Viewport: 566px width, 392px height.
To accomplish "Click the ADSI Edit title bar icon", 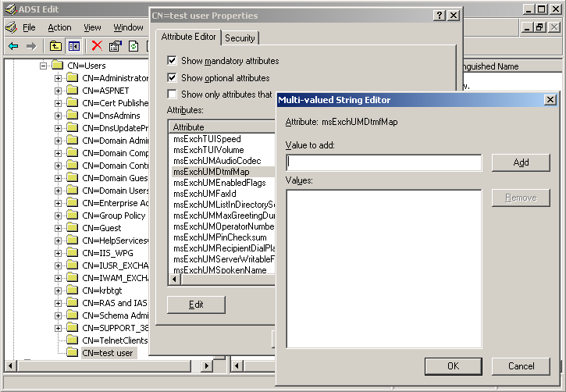I will pos(10,9).
